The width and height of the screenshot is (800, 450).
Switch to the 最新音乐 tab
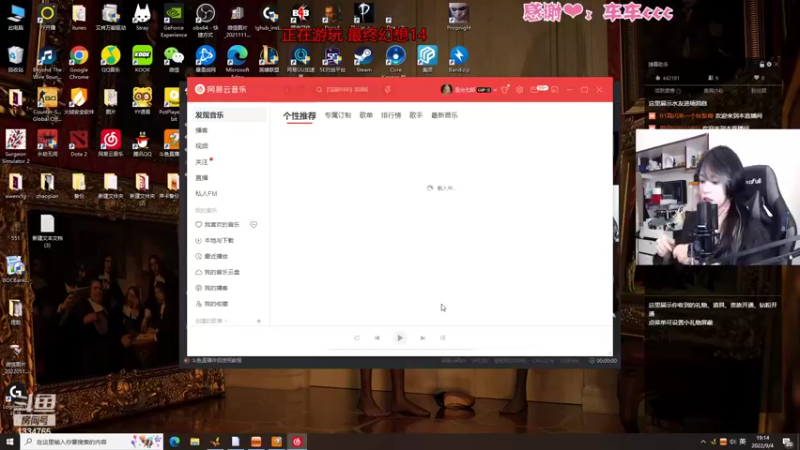point(444,115)
